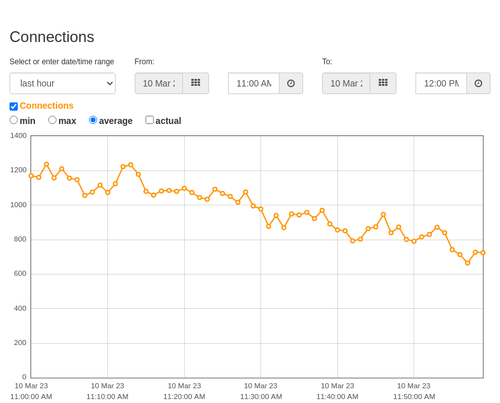Click the From time field showing 11:00 AM
The width and height of the screenshot is (500, 403).
click(254, 83)
